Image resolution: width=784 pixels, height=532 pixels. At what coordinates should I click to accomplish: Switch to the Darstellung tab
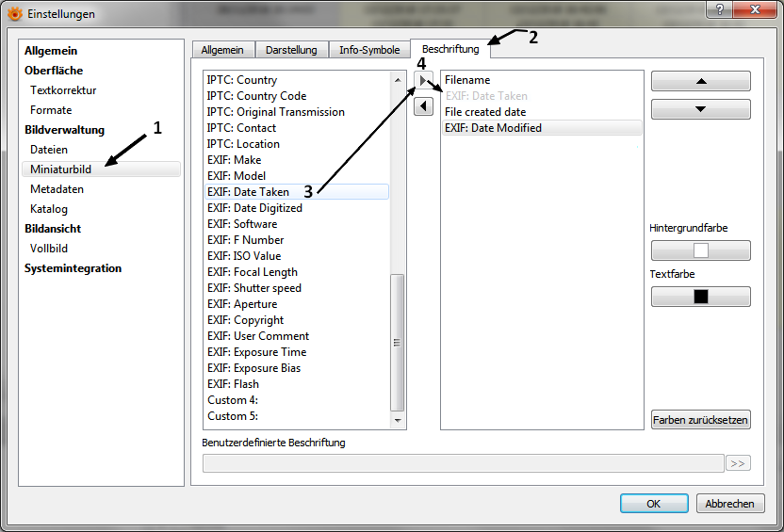[x=291, y=50]
